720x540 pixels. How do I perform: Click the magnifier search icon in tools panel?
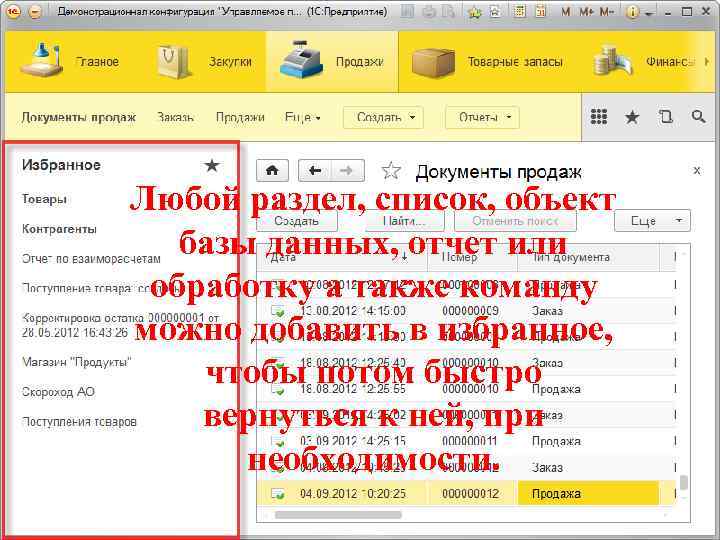[698, 117]
